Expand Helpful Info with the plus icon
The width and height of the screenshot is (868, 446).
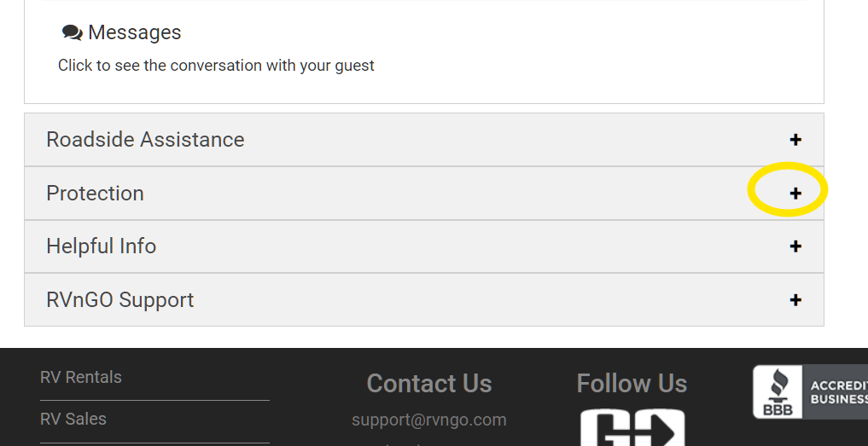tap(795, 246)
